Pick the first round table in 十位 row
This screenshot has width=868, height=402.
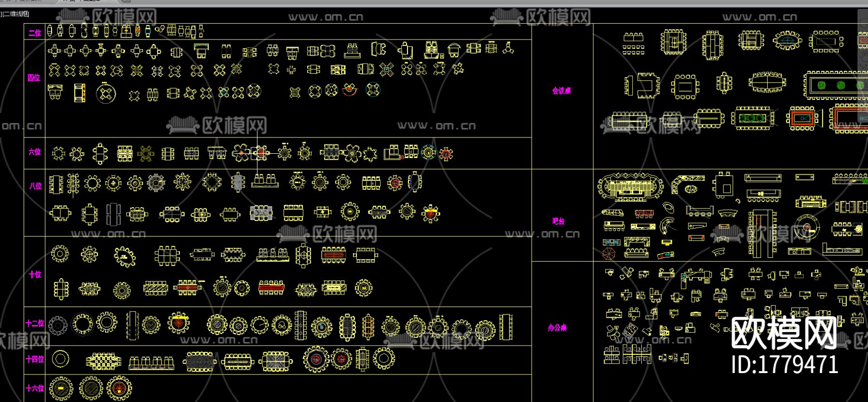click(60, 253)
